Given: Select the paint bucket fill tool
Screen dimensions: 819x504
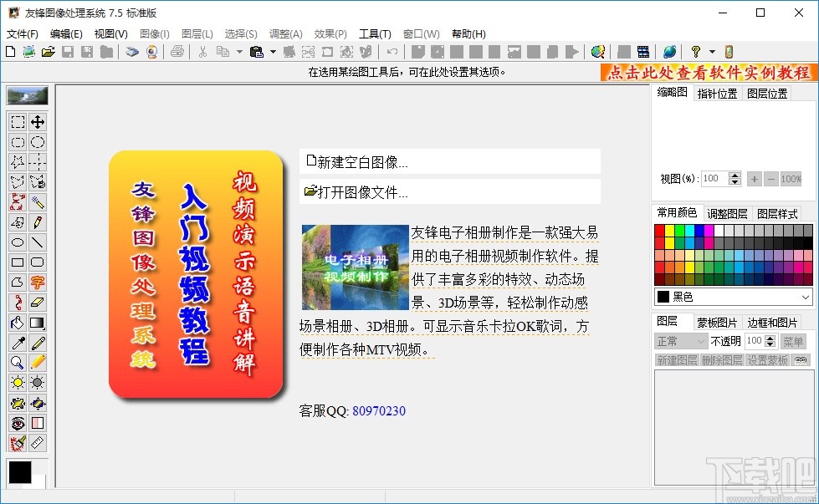Looking at the screenshot, I should click(x=18, y=323).
